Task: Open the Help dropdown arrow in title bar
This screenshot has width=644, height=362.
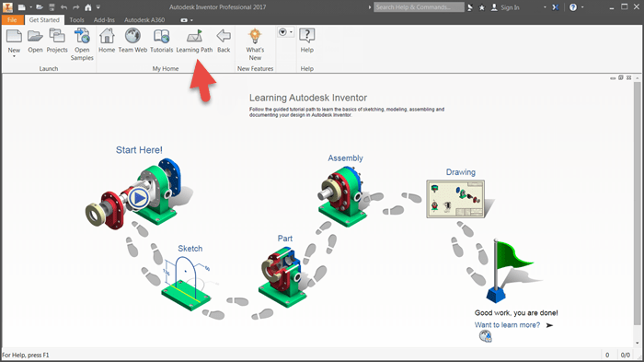Action: tap(582, 7)
